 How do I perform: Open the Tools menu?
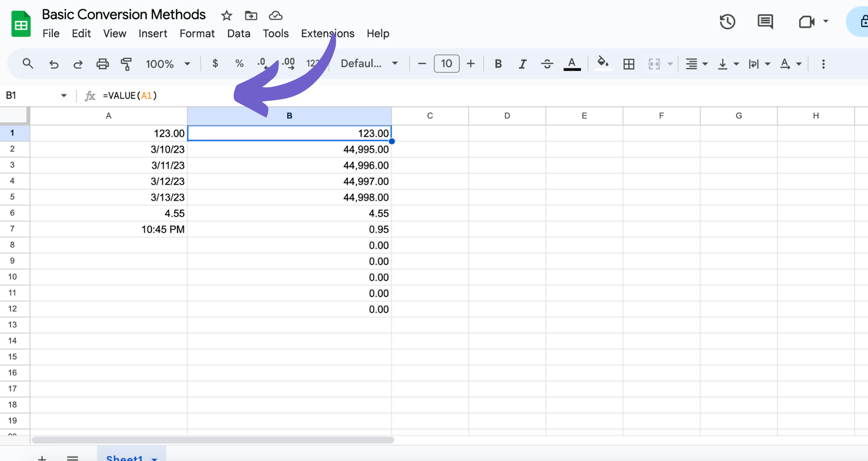(276, 33)
